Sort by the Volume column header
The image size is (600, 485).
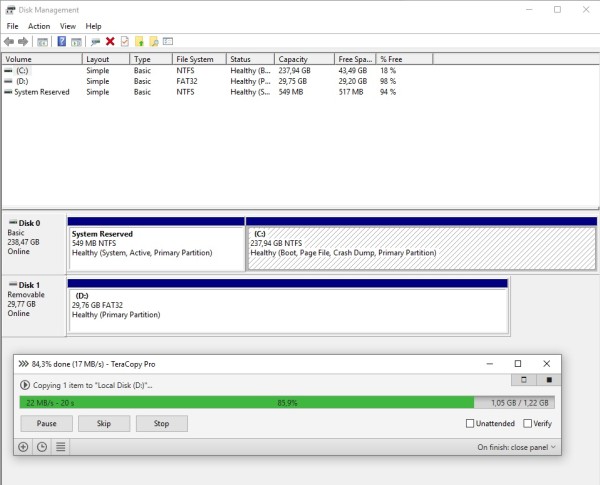coord(42,59)
